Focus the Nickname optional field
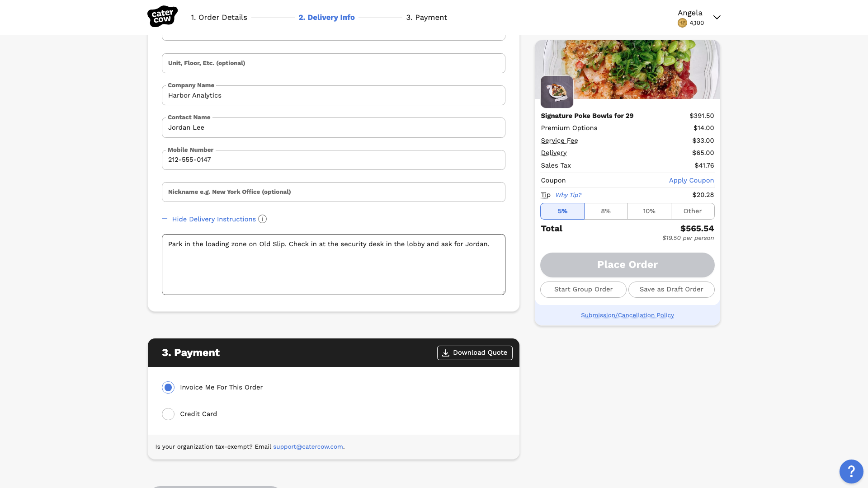 click(333, 192)
